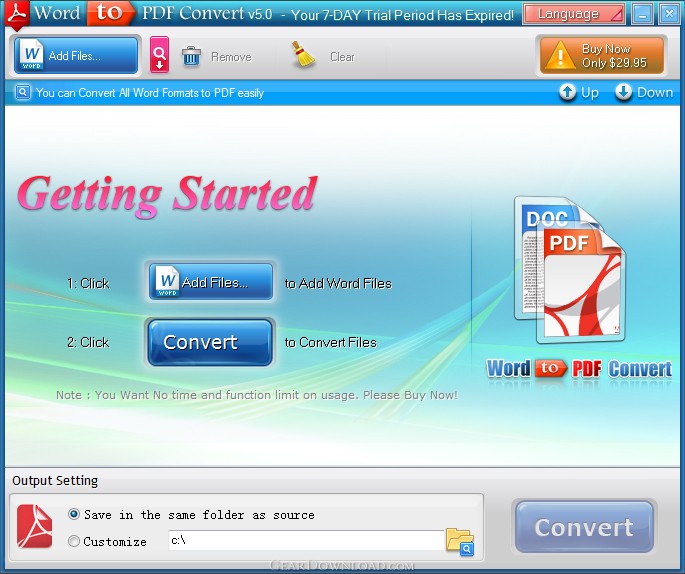Click the Acrobat logo in title bar

[x=17, y=15]
